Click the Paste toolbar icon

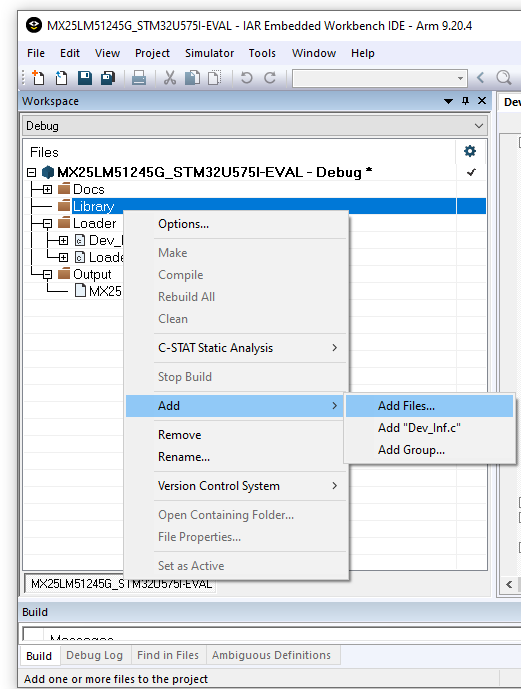(x=214, y=78)
